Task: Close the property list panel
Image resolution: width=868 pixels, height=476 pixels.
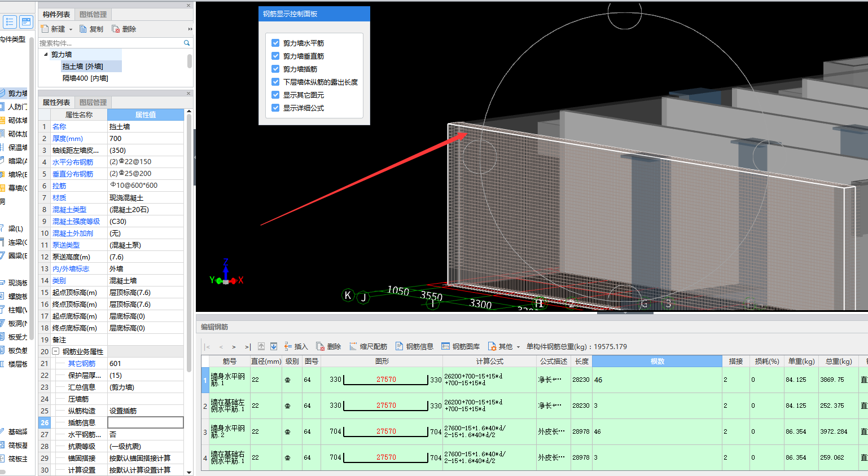Action: click(188, 93)
